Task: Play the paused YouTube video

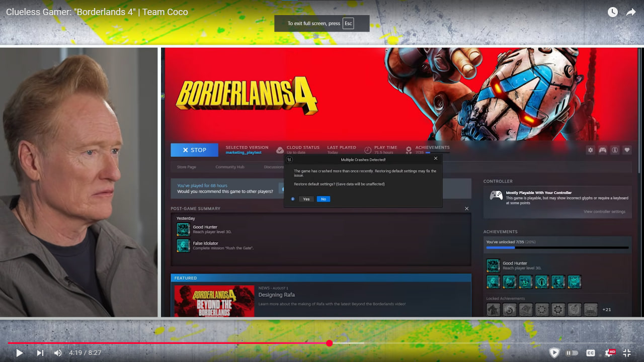Action: click(x=19, y=353)
